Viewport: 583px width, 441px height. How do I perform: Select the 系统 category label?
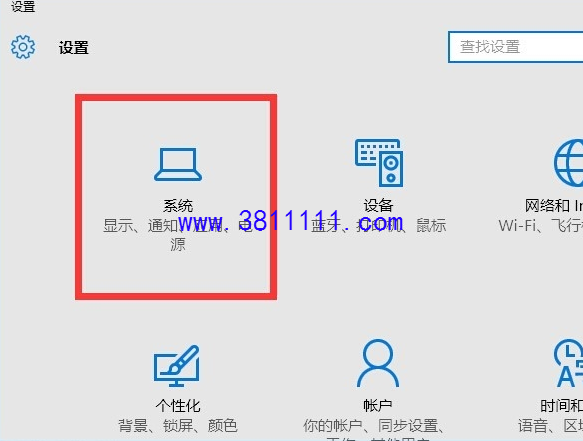pyautogui.click(x=178, y=205)
